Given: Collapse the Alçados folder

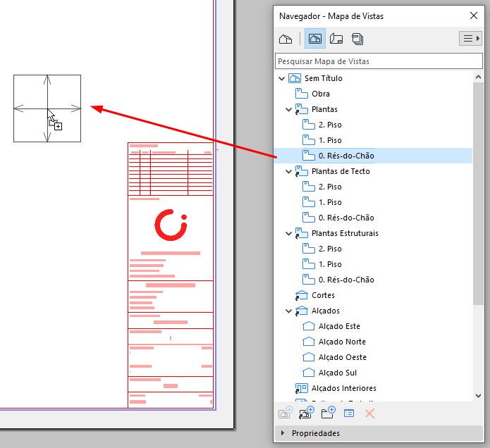Looking at the screenshot, I should point(288,311).
